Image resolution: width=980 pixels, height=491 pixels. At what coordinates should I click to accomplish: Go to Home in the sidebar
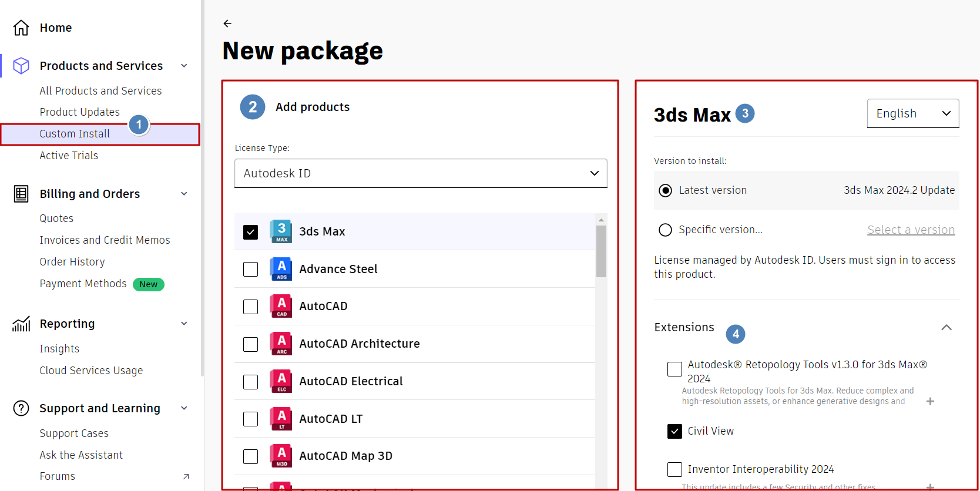(56, 28)
